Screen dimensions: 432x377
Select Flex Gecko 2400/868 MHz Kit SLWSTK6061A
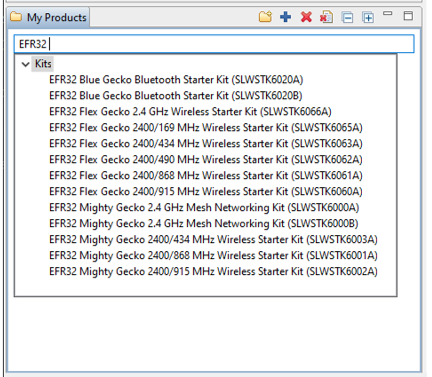click(x=206, y=176)
